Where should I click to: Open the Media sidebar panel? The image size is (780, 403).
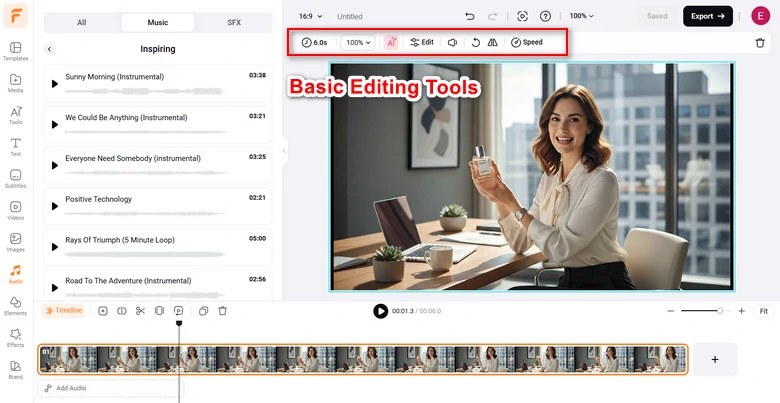[15, 83]
